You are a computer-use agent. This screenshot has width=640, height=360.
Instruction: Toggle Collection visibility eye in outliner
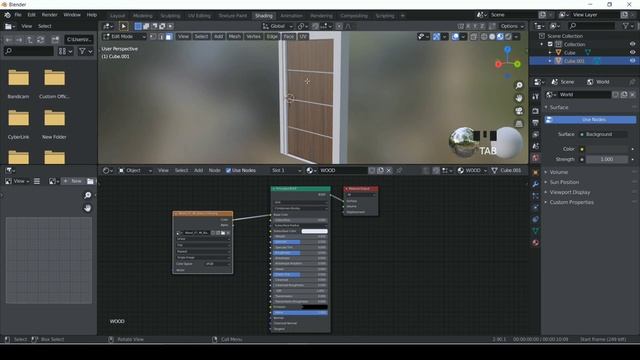click(632, 44)
